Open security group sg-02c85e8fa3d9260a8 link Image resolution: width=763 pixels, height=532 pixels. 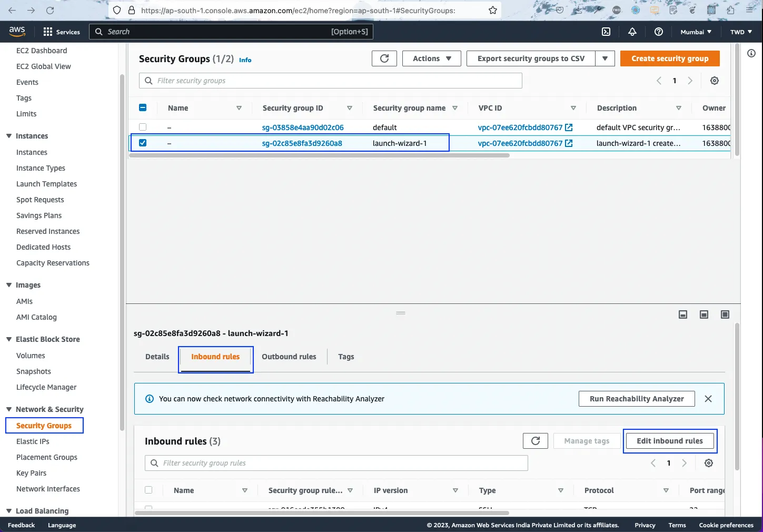pos(302,143)
